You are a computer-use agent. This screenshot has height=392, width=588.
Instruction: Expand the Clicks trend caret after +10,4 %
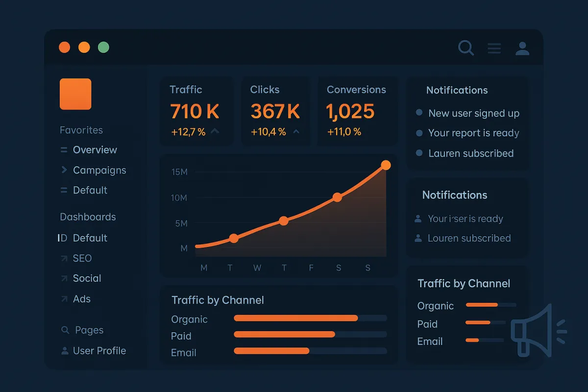tap(295, 131)
